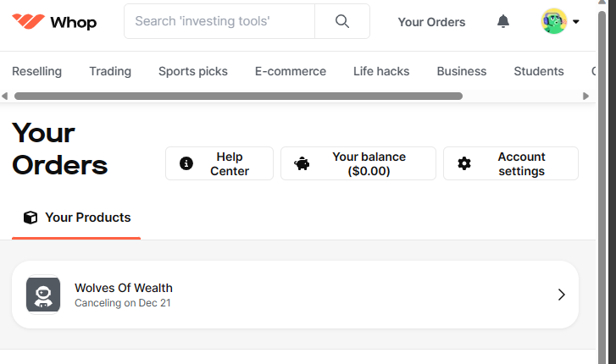Screen dimensions: 616x364
Task: Click the search magnifier icon
Action: point(342,21)
